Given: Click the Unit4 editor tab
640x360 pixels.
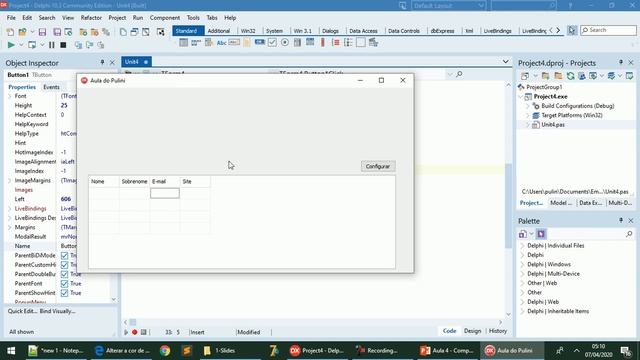Looking at the screenshot, I should point(136,62).
